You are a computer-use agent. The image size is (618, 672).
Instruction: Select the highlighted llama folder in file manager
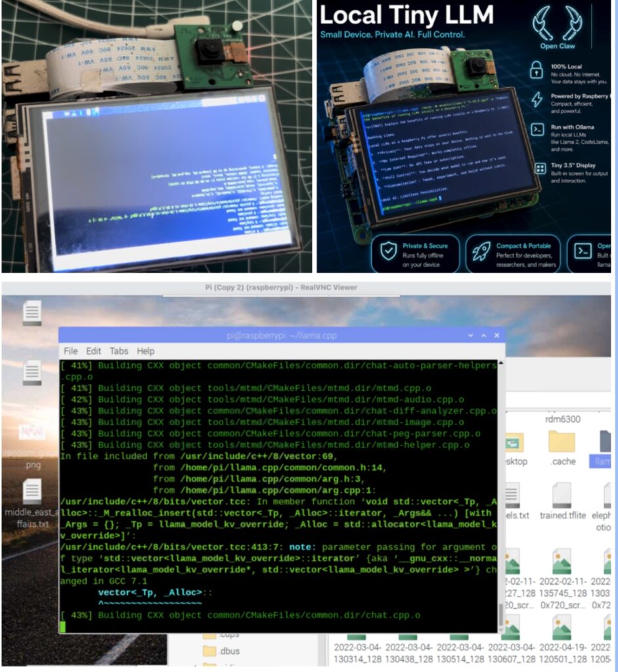click(x=605, y=442)
